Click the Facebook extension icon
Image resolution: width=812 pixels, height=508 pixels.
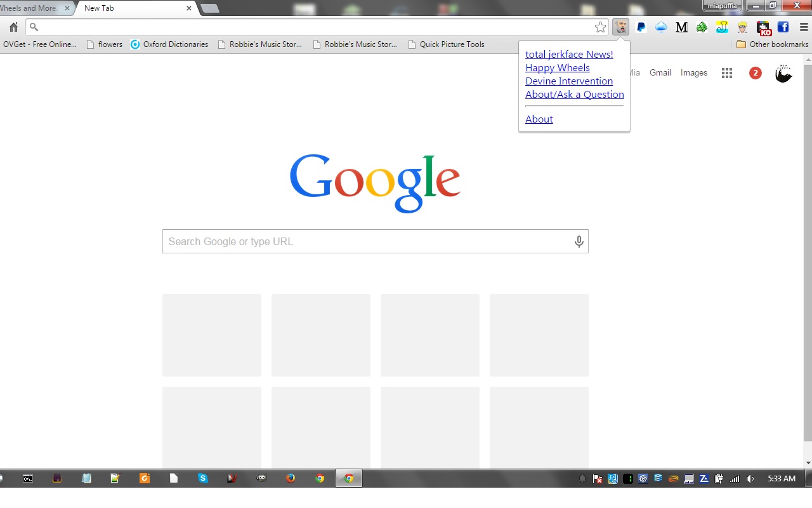[x=783, y=27]
